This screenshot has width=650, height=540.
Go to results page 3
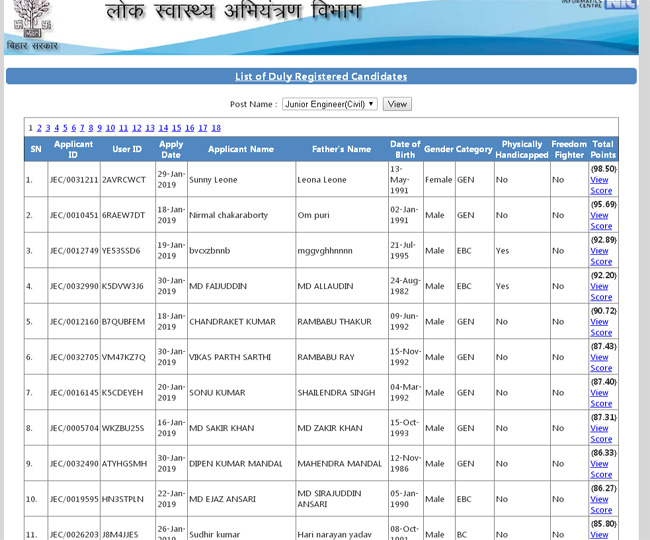coord(48,128)
